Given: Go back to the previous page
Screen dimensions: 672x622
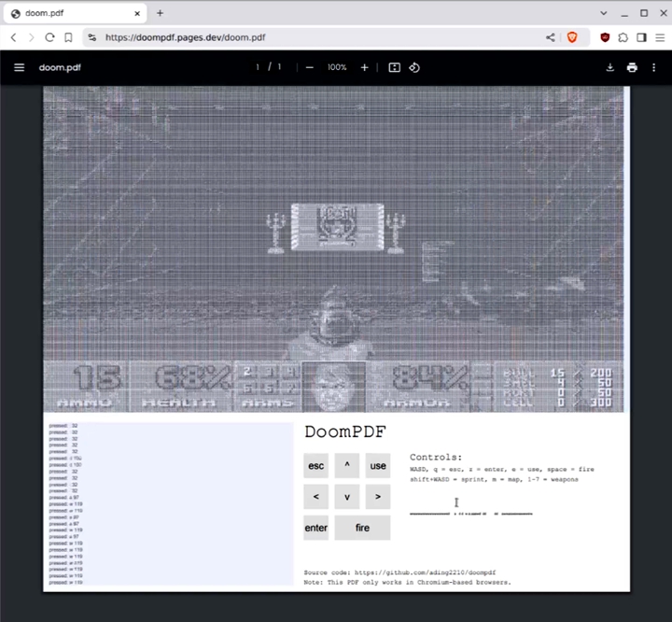Looking at the screenshot, I should coord(14,37).
